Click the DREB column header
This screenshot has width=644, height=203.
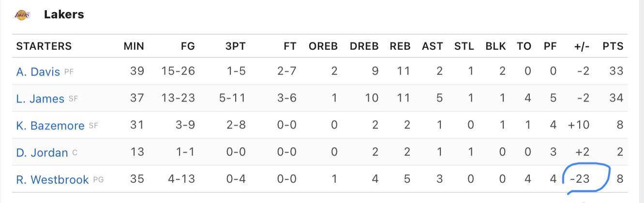pyautogui.click(x=364, y=46)
